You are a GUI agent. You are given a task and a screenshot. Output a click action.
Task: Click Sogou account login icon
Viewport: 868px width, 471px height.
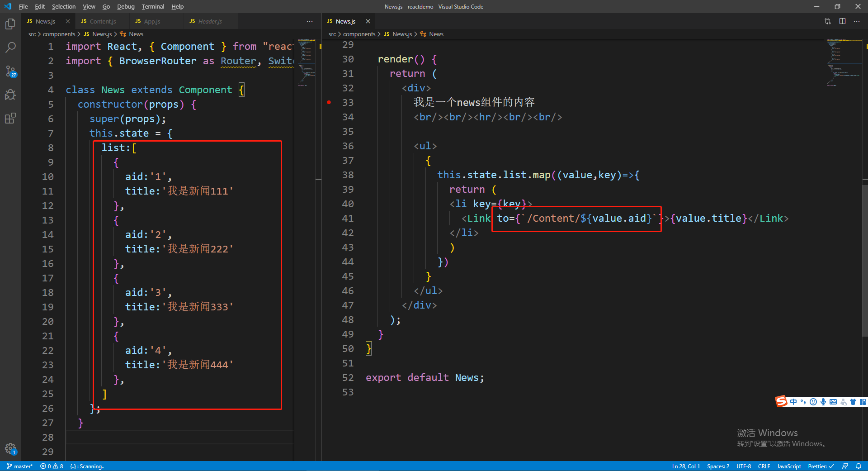[x=843, y=402]
